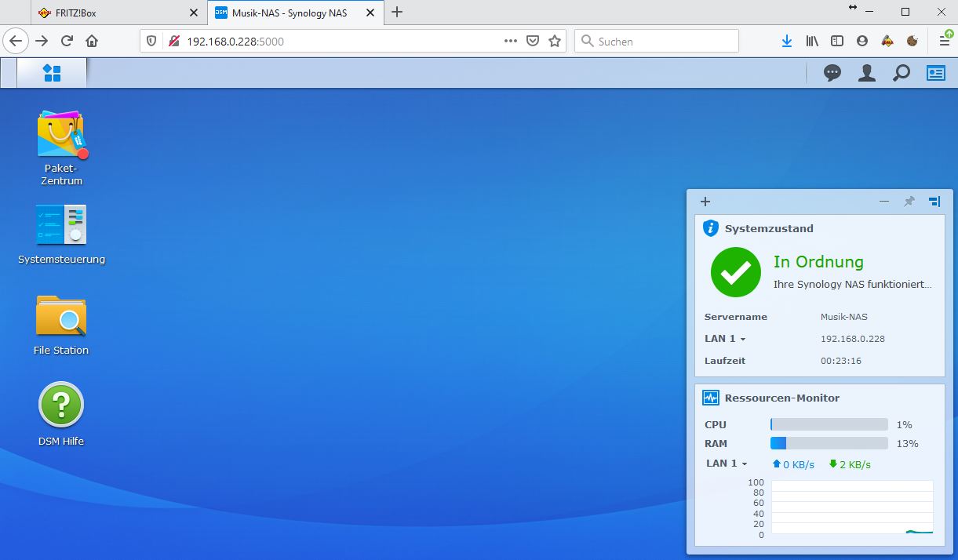Click the In Ordnung status text
This screenshot has width=958, height=560.
coord(818,262)
